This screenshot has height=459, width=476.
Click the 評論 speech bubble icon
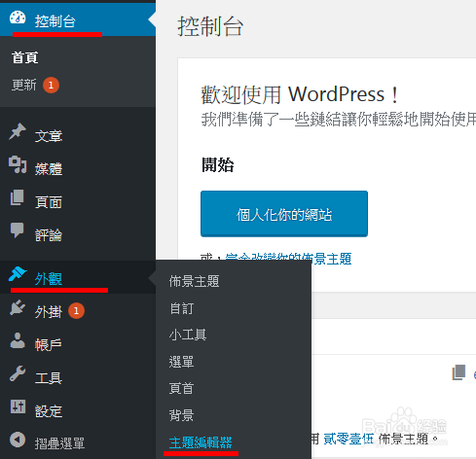(x=18, y=230)
